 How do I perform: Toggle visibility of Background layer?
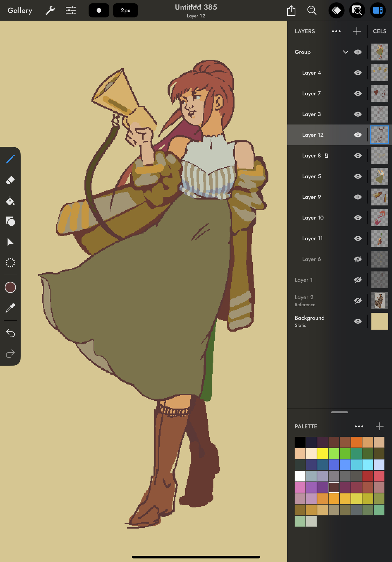click(357, 321)
